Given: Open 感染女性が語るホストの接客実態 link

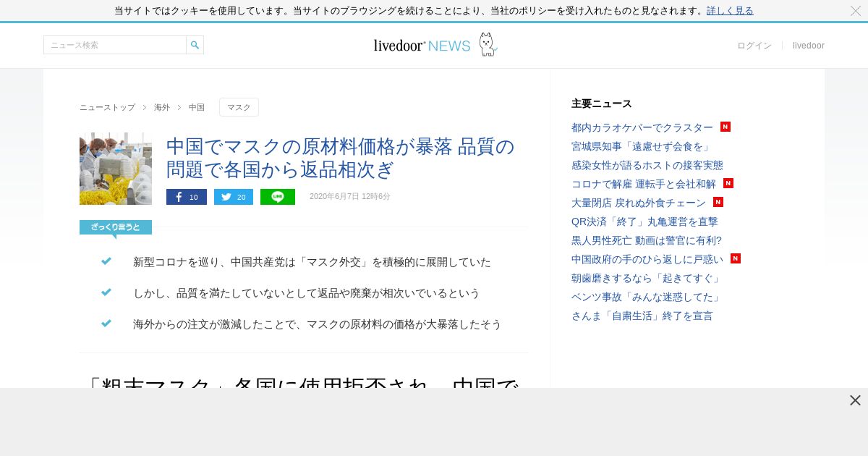Looking at the screenshot, I should click(647, 165).
